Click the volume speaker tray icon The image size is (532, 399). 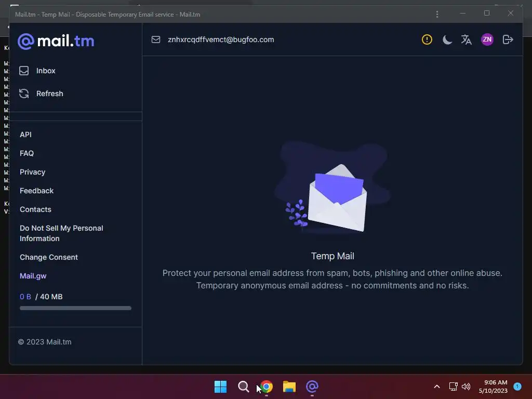coord(466,387)
